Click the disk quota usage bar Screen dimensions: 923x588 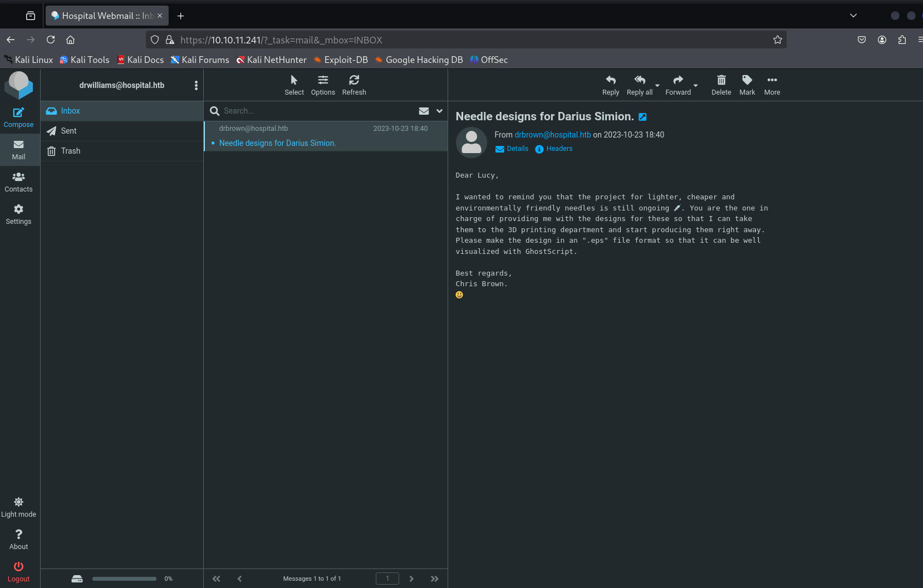[124, 579]
